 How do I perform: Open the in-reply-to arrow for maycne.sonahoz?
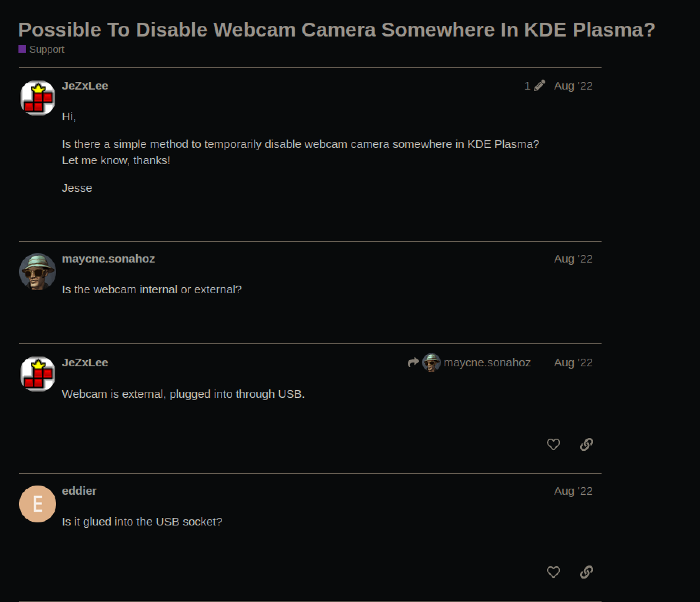(413, 363)
